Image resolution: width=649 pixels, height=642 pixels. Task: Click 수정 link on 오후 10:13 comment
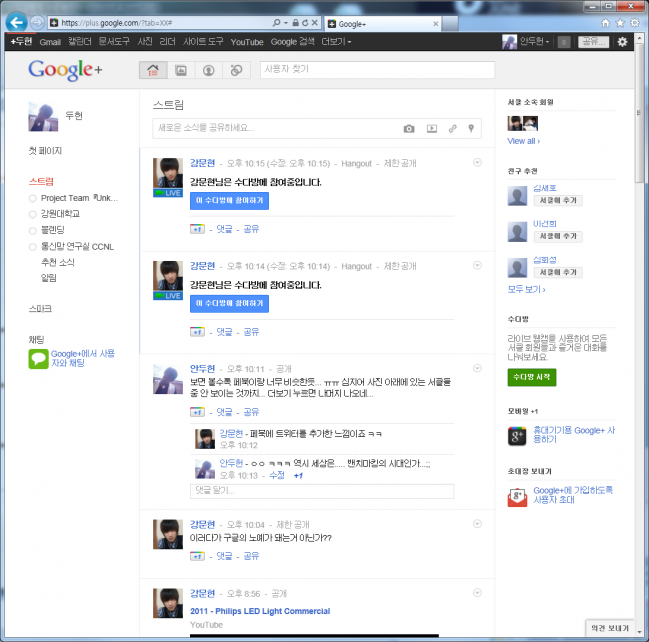point(276,476)
